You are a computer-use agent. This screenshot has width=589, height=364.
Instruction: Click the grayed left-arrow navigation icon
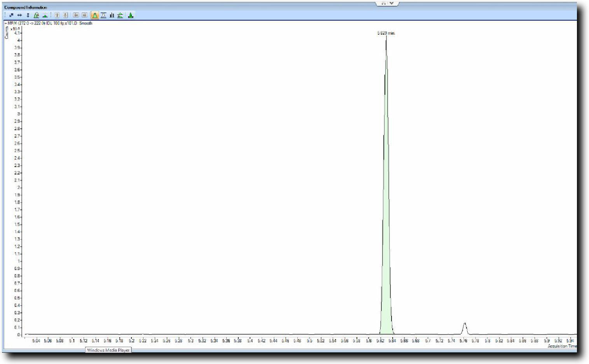tap(76, 15)
